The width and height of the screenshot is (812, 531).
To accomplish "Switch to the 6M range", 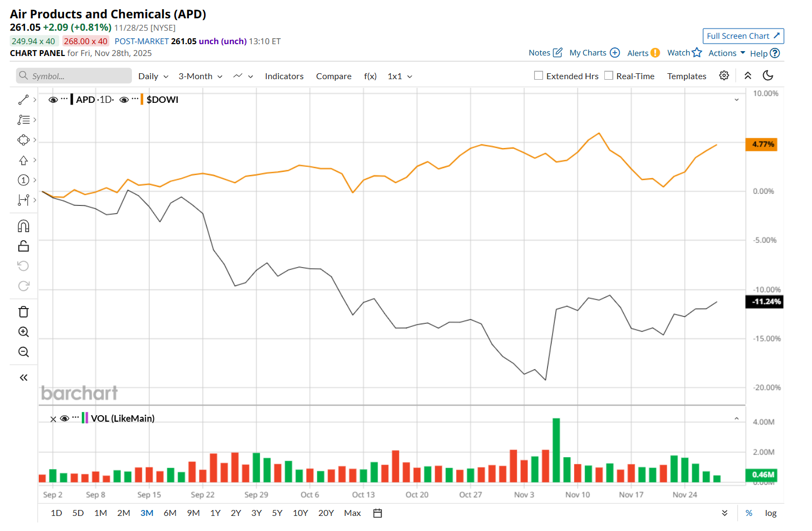I will pyautogui.click(x=170, y=513).
